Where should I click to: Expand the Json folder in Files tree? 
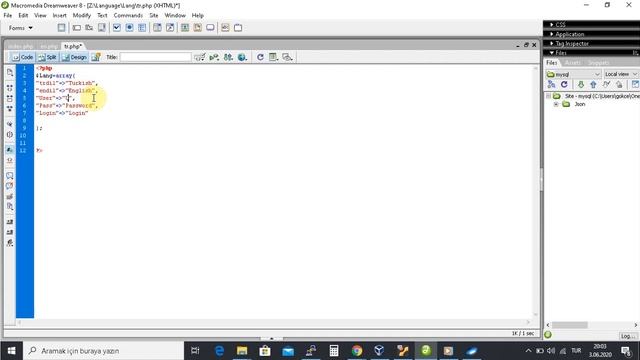[x=556, y=104]
